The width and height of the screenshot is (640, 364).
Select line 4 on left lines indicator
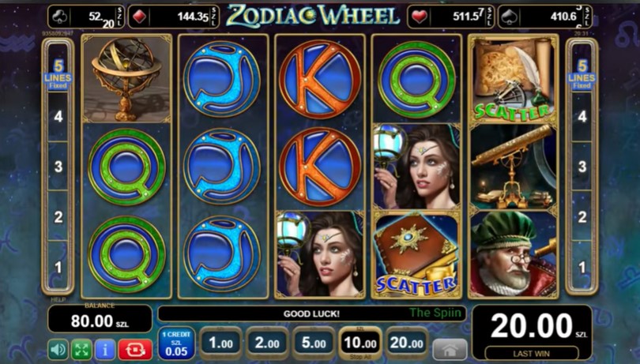pyautogui.click(x=58, y=117)
